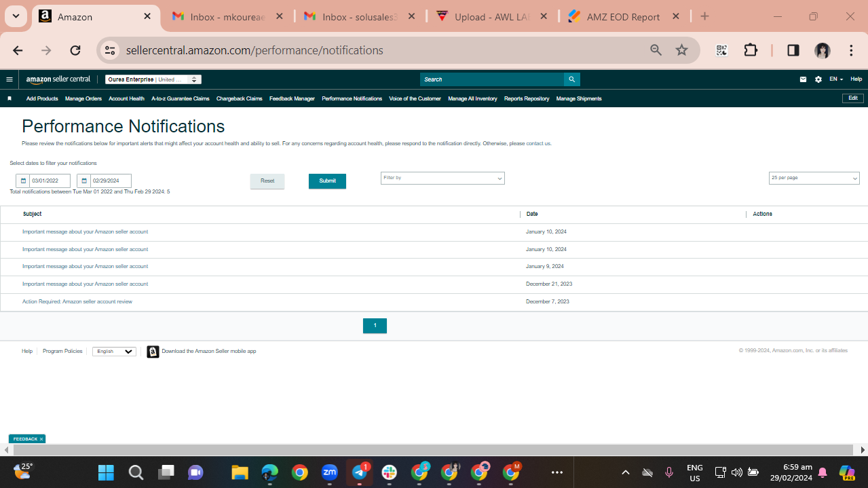Bookmark this page with the star icon
This screenshot has height=488, width=868.
pos(682,50)
